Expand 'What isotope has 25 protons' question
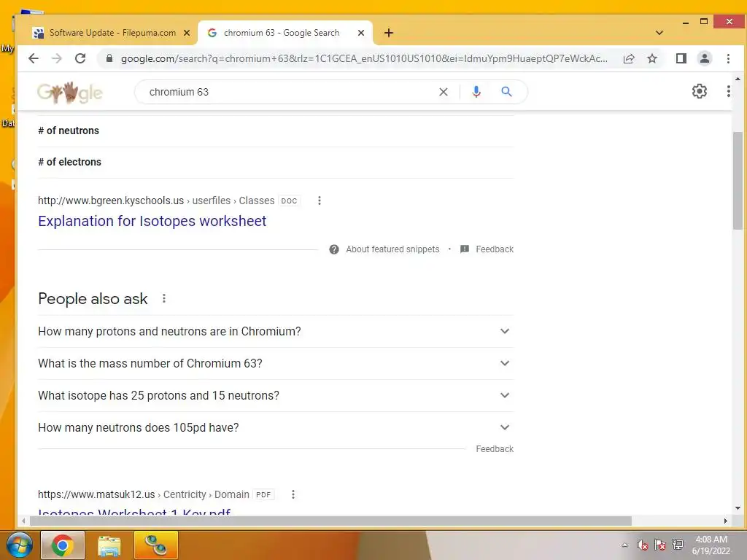This screenshot has height=560, width=747. pos(275,396)
